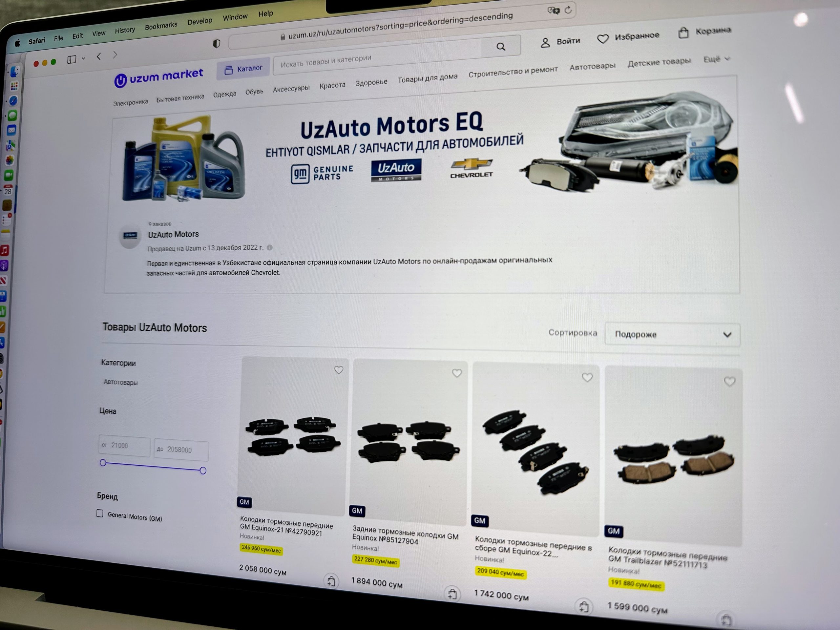
Task: Open the Здоровье category link
Action: click(x=371, y=82)
